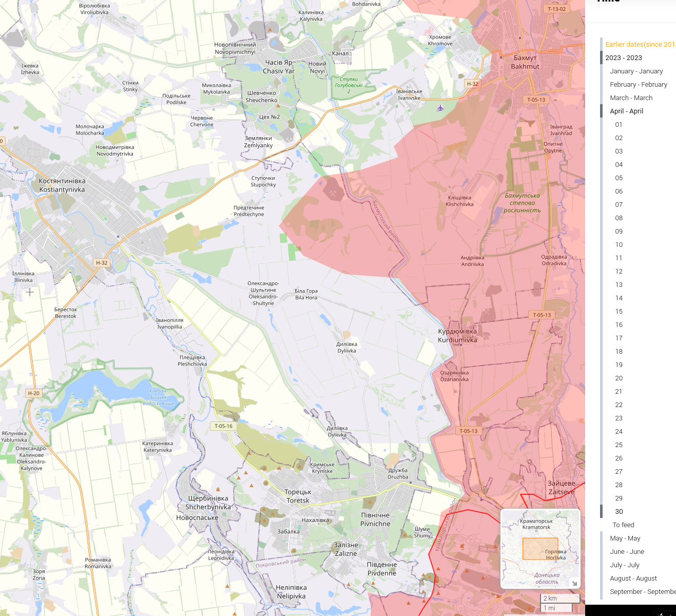Image resolution: width=676 pixels, height=616 pixels.
Task: Click the orange viewport box in the minimap
Action: click(x=540, y=549)
